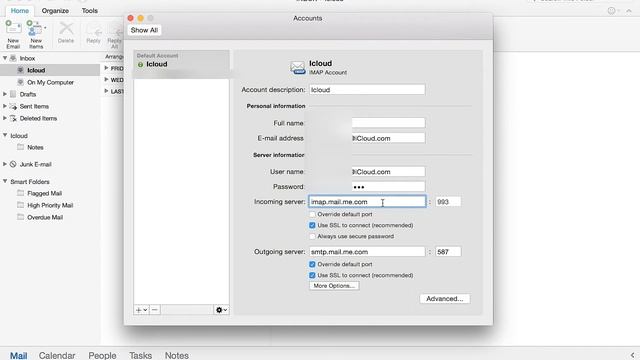This screenshot has width=640, height=360.
Task: Open the Flagged Mail smart folder
Action: pos(44,193)
